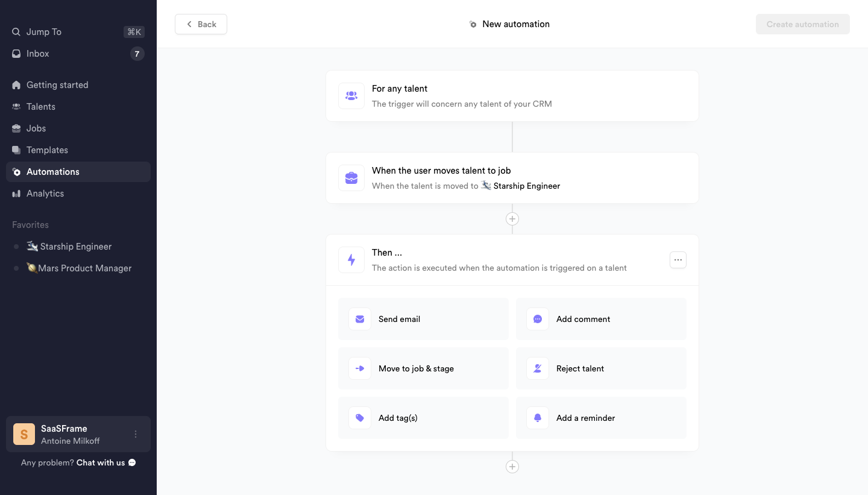Click the envelope icon for Send email
The width and height of the screenshot is (868, 495).
click(x=360, y=319)
